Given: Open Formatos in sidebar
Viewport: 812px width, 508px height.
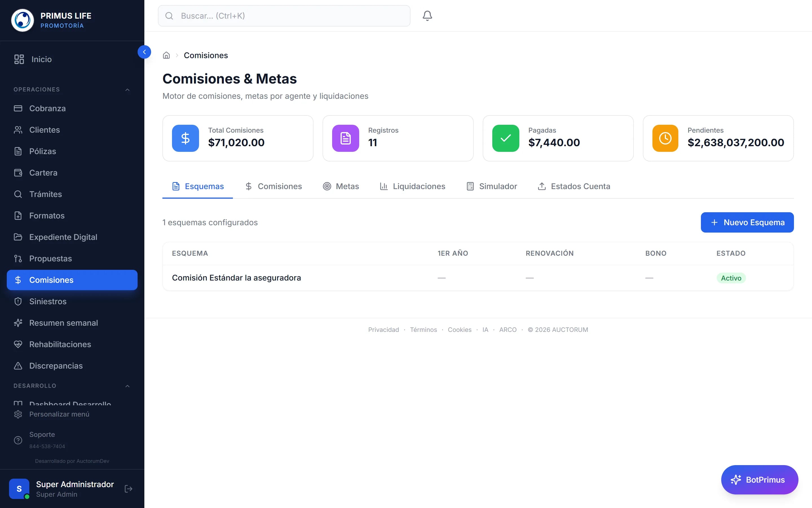Looking at the screenshot, I should pyautogui.click(x=72, y=216).
